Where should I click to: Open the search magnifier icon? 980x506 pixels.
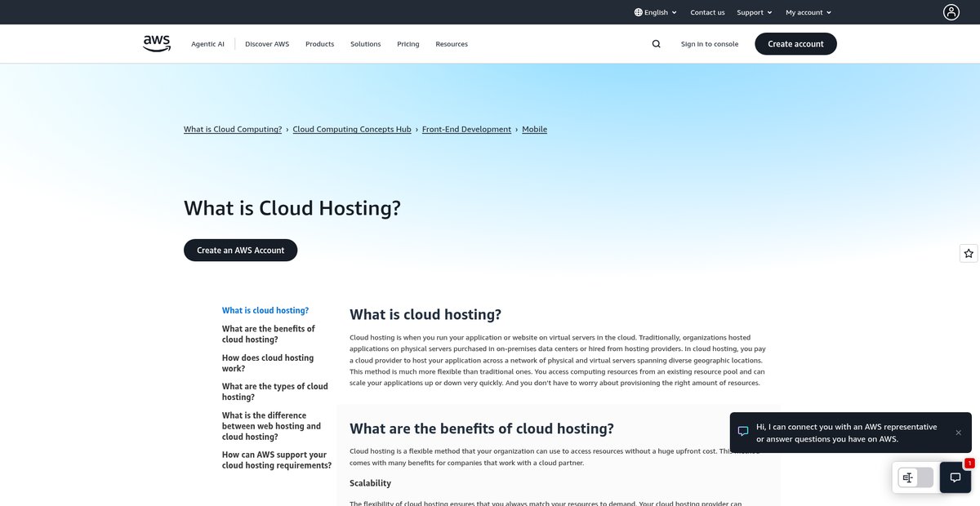(x=657, y=44)
